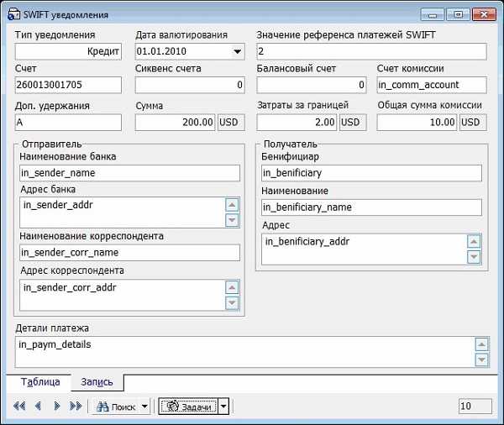Expand the Задачи dropdown arrow
Image resolution: width=504 pixels, height=425 pixels.
[223, 407]
